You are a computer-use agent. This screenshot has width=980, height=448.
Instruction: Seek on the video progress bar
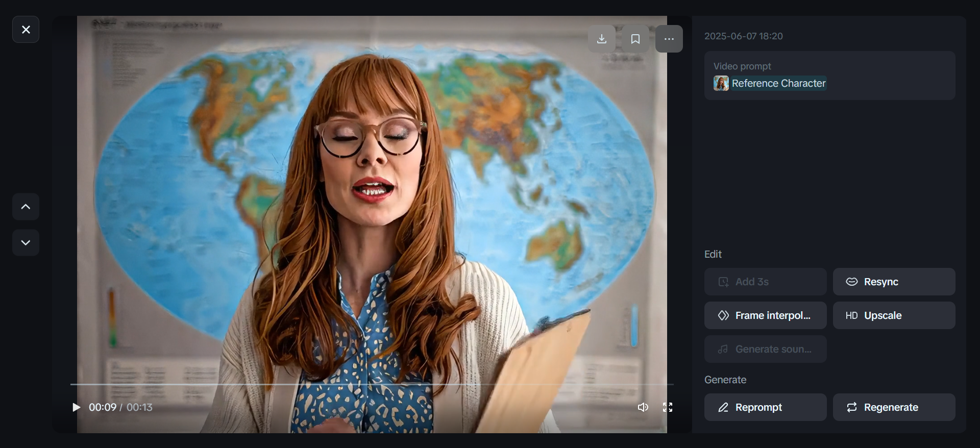tap(372, 384)
